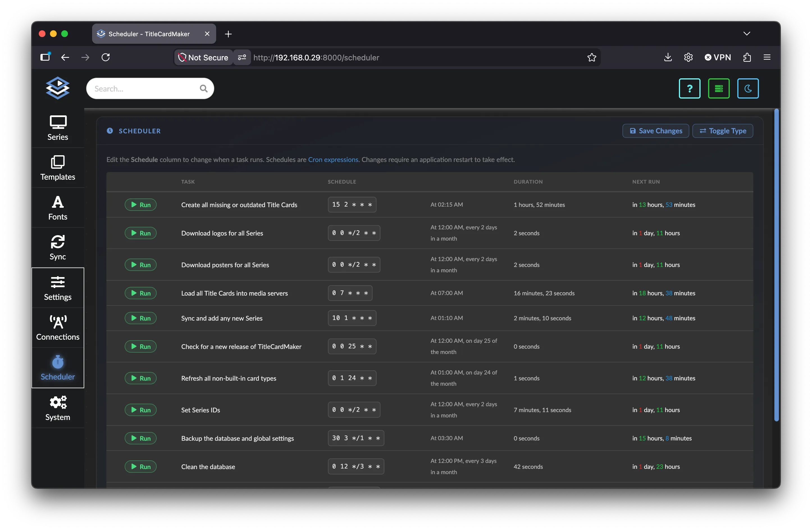This screenshot has height=530, width=812.
Task: Open the System page
Action: coord(58,408)
